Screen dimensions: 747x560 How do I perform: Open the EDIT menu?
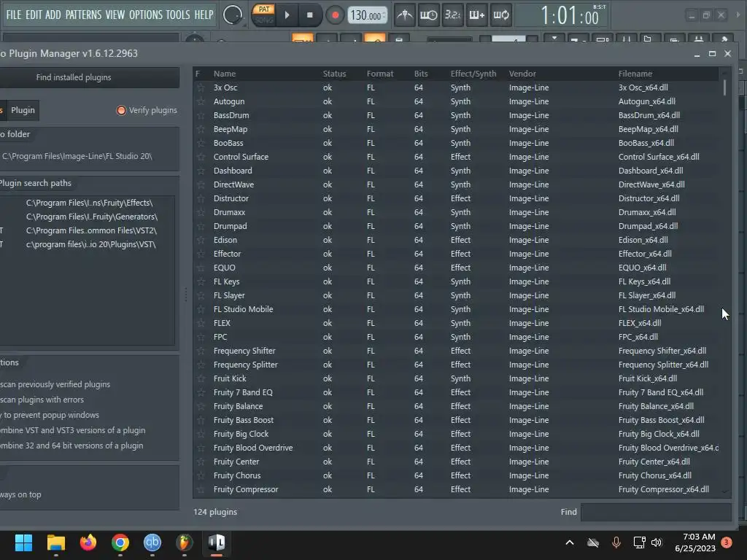coord(34,15)
